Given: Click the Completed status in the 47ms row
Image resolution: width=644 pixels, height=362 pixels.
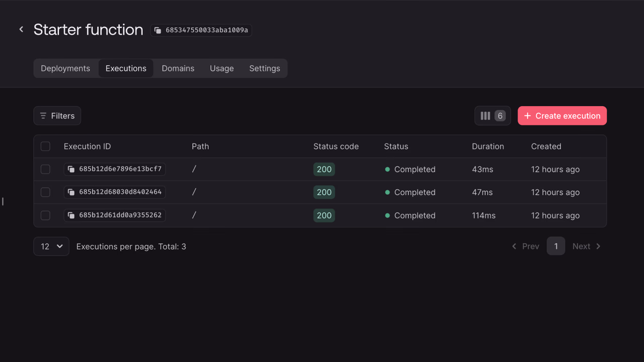Looking at the screenshot, I should (x=410, y=192).
